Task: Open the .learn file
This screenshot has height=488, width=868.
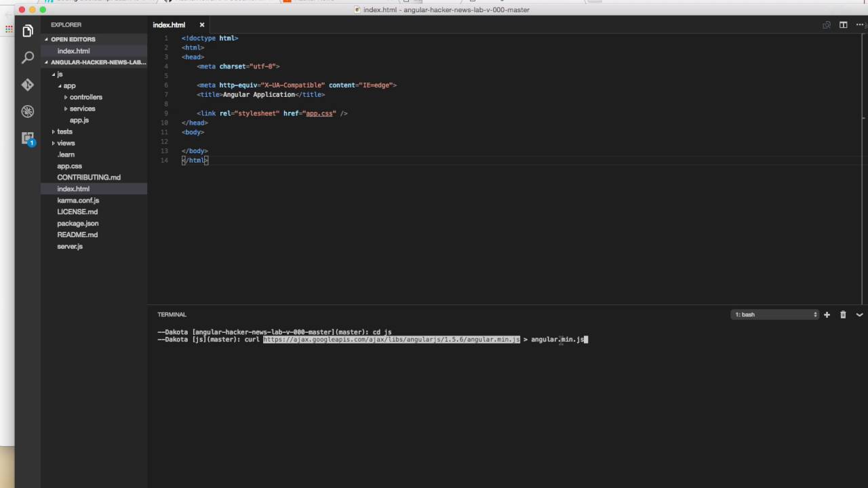Action: tap(66, 155)
